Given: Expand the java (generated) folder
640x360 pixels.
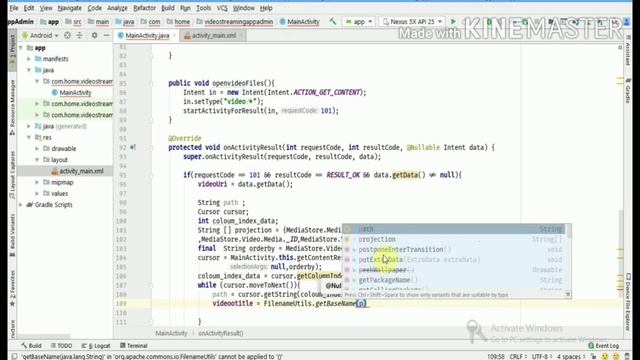Looking at the screenshot, I should pos(29,127).
